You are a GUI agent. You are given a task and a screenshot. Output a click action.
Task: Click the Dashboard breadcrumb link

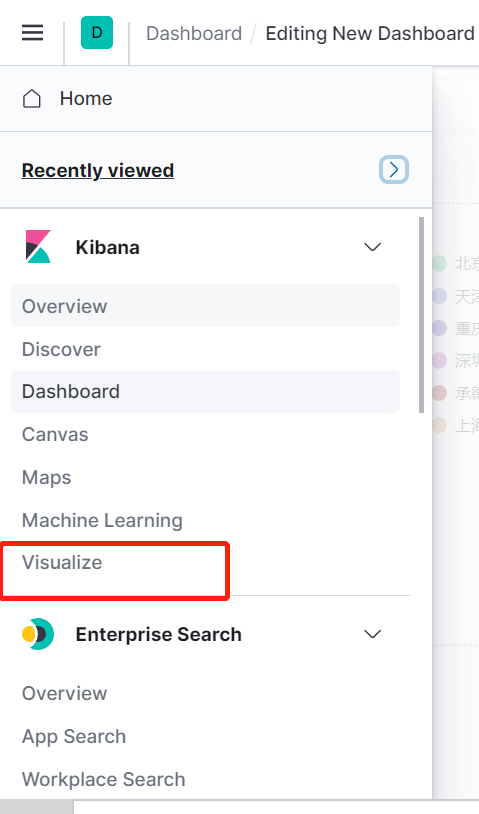point(194,33)
